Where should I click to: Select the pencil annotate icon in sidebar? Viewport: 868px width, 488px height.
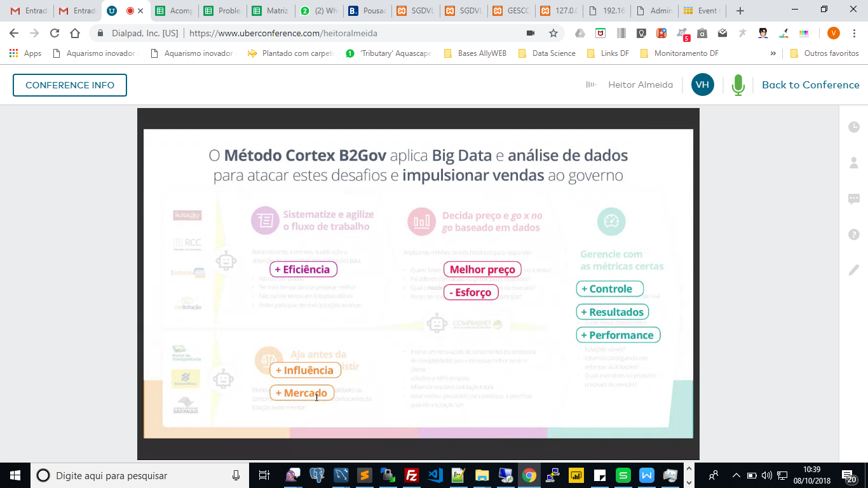(x=854, y=270)
